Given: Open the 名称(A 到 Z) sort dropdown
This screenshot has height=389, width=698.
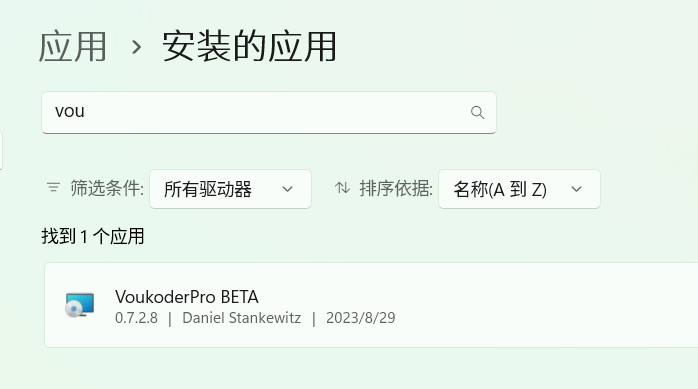Looking at the screenshot, I should click(519, 189).
